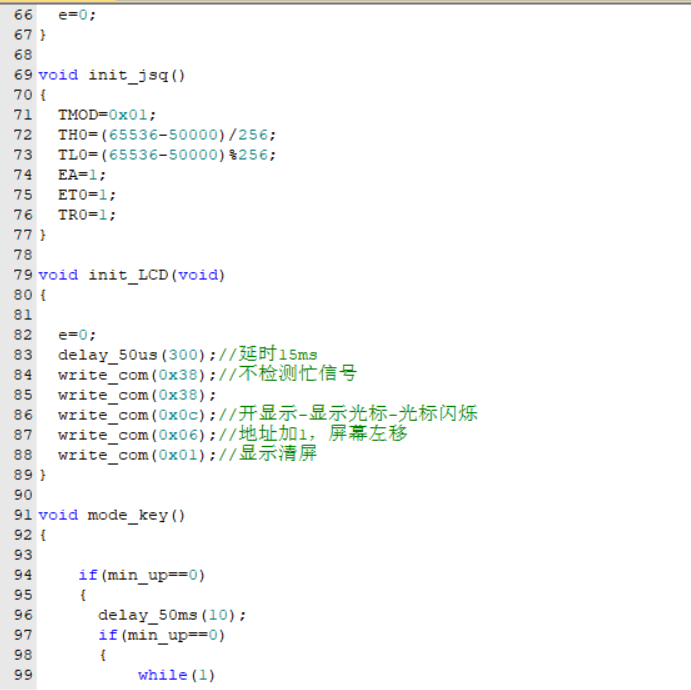This screenshot has height=690, width=691.
Task: Click the '//显示清屏' comment
Action: 268,454
